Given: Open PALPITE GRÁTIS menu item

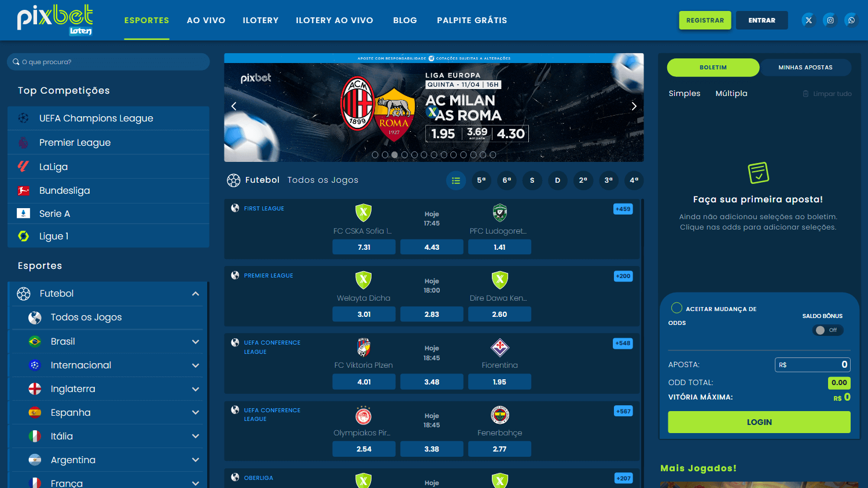Looking at the screenshot, I should 472,20.
